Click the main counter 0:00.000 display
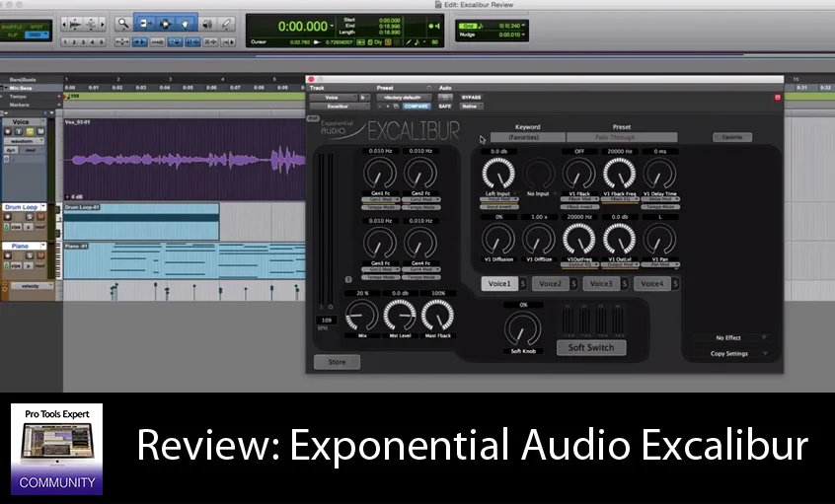The width and height of the screenshot is (835, 504). point(303,26)
